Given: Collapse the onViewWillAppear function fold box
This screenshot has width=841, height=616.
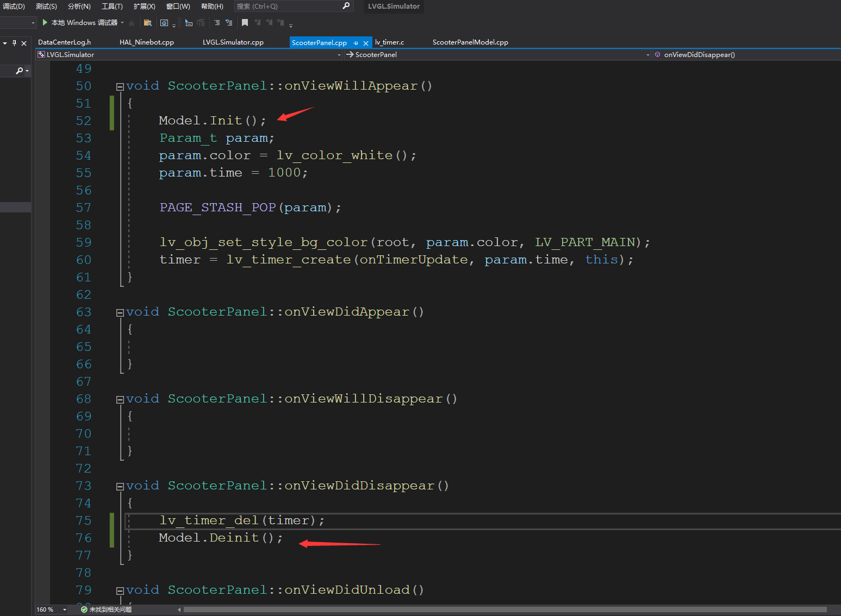Looking at the screenshot, I should click(119, 85).
